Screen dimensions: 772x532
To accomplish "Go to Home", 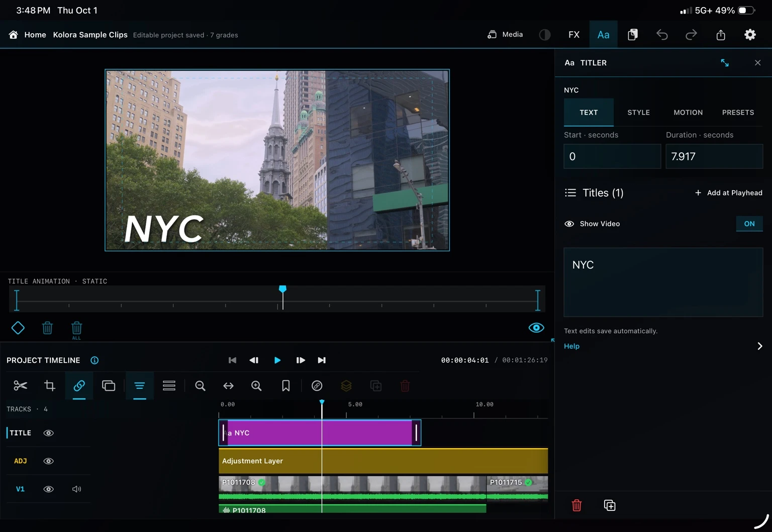I will pos(28,35).
